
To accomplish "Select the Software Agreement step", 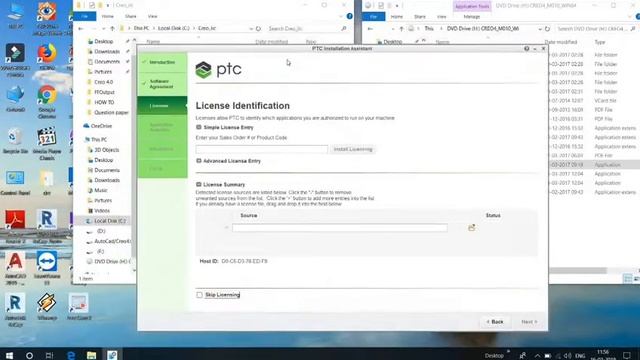I will [x=162, y=84].
